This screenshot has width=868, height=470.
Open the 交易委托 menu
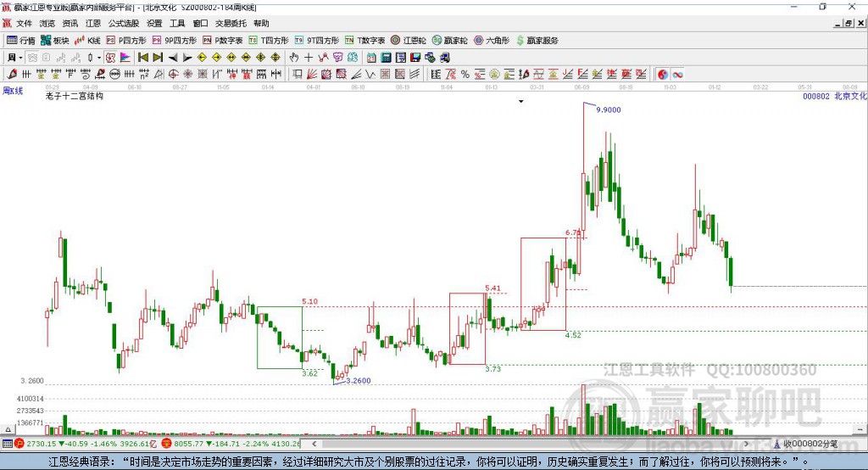click(231, 23)
